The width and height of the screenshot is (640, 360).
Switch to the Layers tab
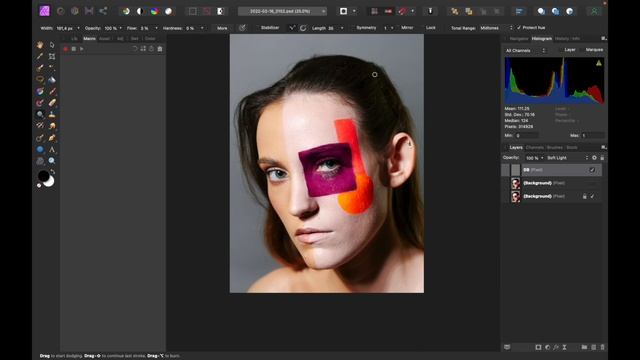(516, 147)
